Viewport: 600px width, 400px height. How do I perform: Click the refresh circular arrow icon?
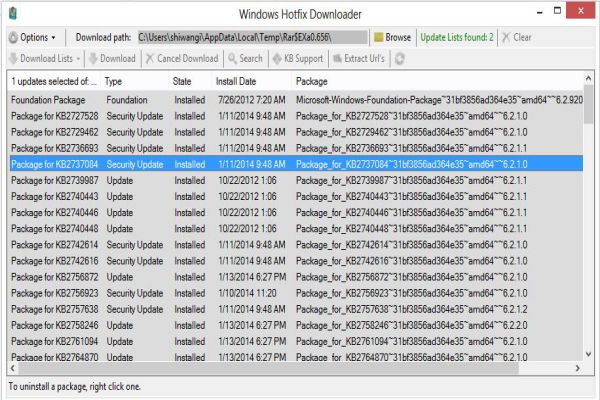pos(399,59)
